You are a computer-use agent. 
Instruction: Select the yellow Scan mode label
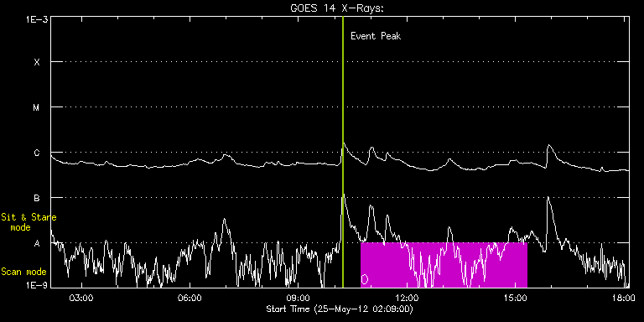(23, 272)
